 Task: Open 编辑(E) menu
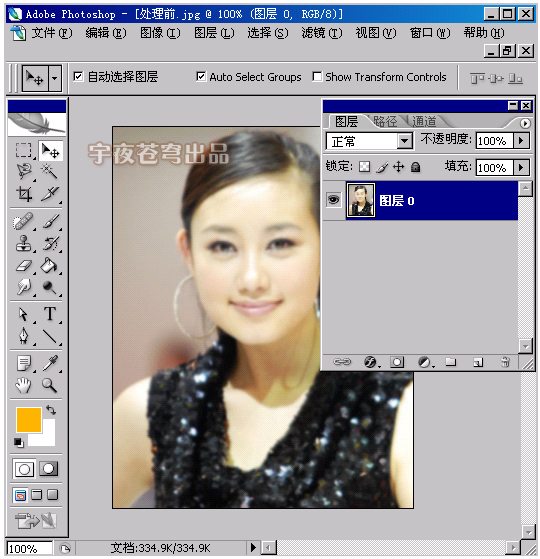pos(106,33)
